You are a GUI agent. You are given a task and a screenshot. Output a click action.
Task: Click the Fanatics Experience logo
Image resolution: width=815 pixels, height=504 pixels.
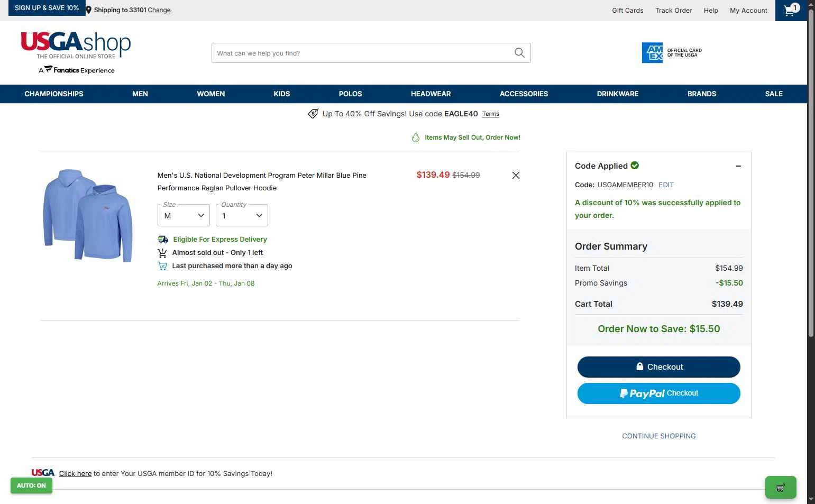77,70
